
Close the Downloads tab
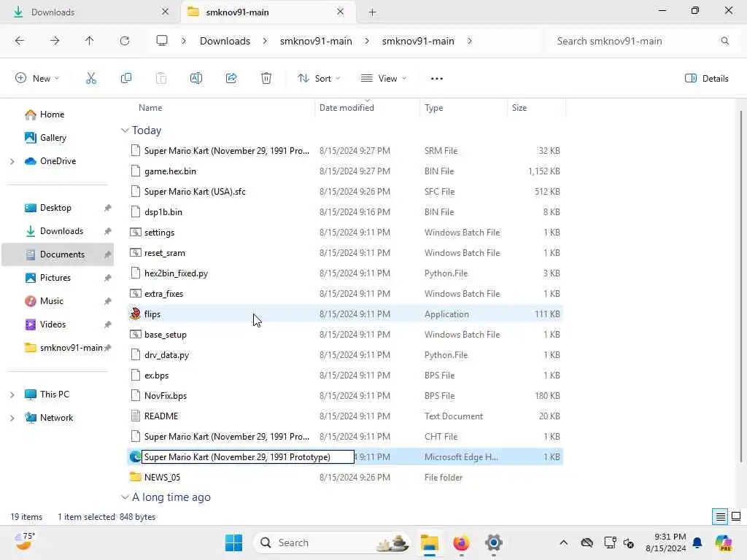[x=166, y=12]
